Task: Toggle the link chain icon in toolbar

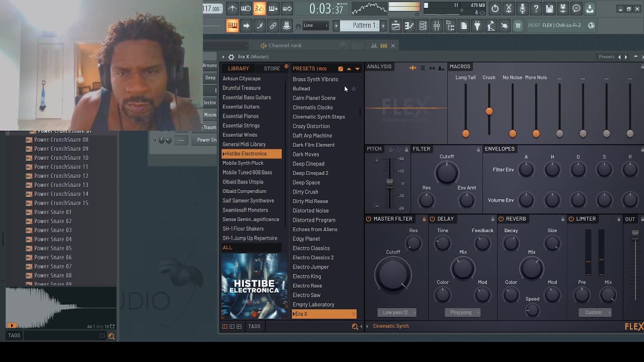Action: pyautogui.click(x=273, y=26)
